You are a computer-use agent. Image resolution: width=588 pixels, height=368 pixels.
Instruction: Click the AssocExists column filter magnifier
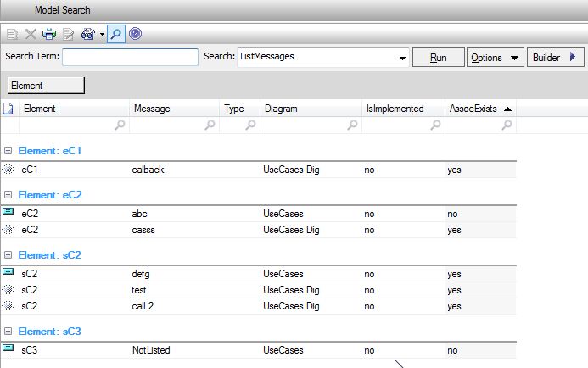pos(507,125)
